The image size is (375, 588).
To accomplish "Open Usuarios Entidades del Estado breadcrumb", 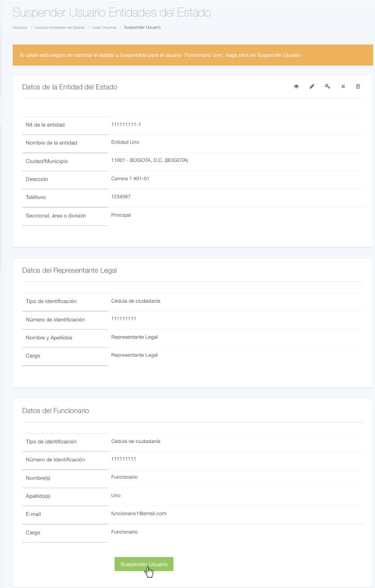I will click(x=59, y=28).
